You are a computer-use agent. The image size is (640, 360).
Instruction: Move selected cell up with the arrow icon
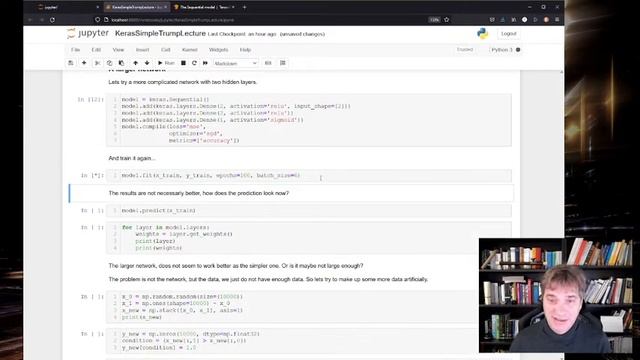click(136, 63)
